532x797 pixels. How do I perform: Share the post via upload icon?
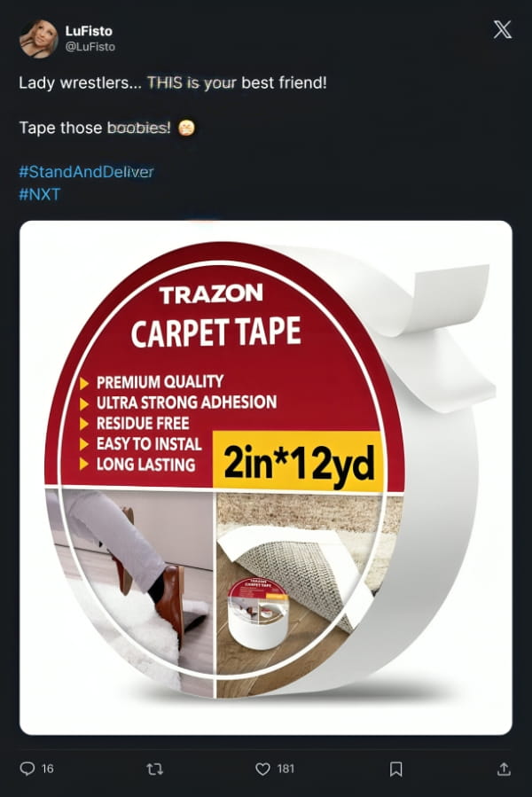[x=504, y=769]
